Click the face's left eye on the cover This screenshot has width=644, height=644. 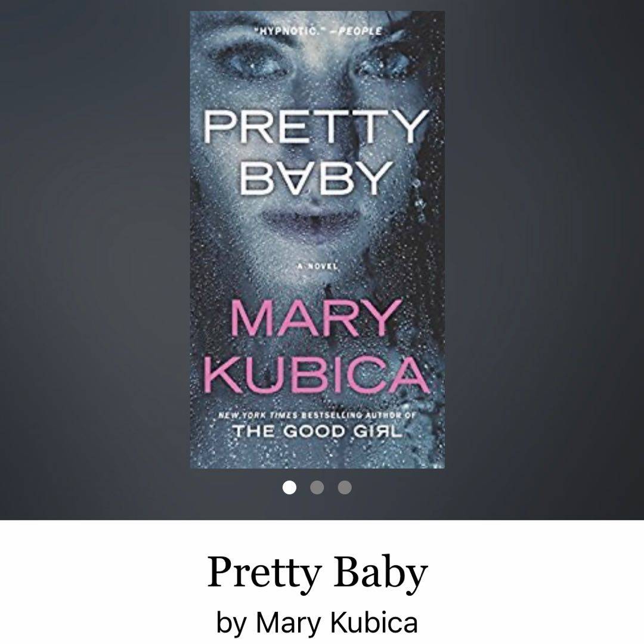tap(252, 63)
